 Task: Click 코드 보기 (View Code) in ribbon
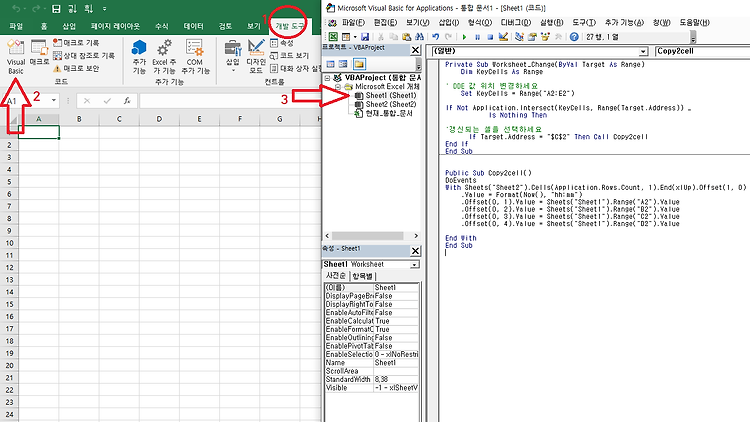289,56
